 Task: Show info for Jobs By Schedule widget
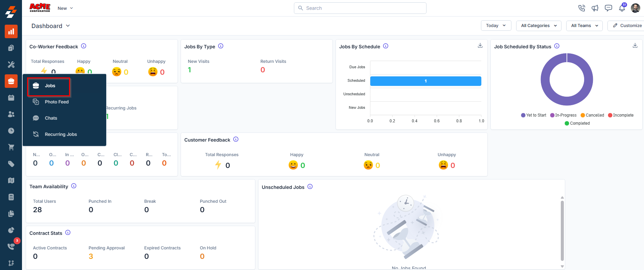click(x=386, y=46)
